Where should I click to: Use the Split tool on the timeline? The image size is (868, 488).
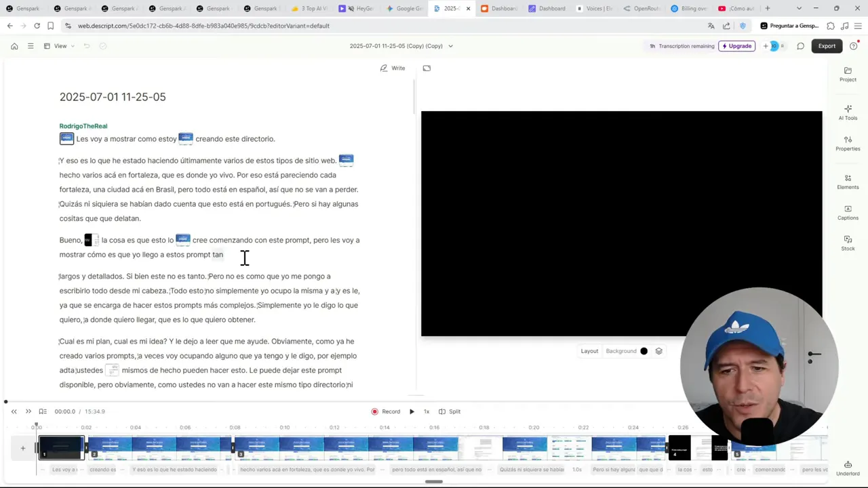pyautogui.click(x=450, y=411)
